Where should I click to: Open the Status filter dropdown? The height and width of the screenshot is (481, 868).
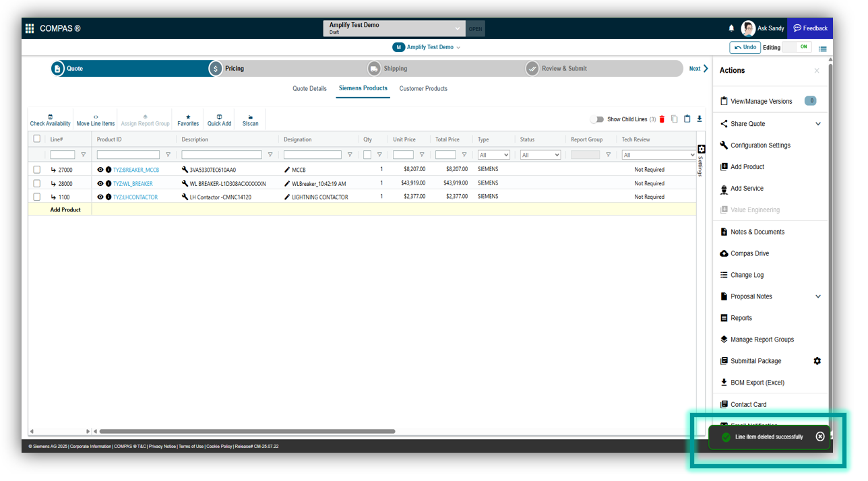click(x=540, y=155)
